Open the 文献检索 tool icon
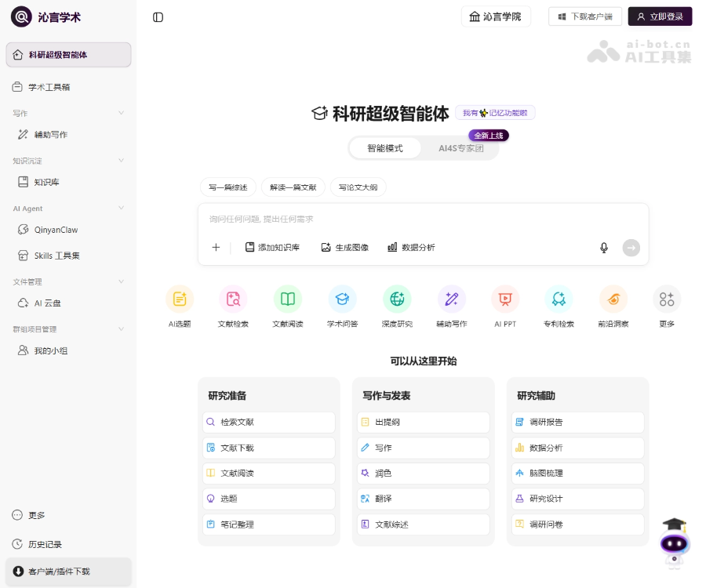 [x=233, y=299]
